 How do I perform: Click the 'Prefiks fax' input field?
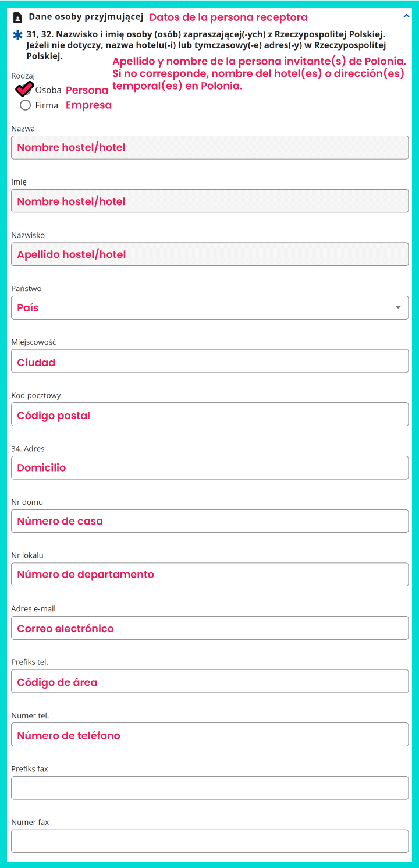click(210, 788)
